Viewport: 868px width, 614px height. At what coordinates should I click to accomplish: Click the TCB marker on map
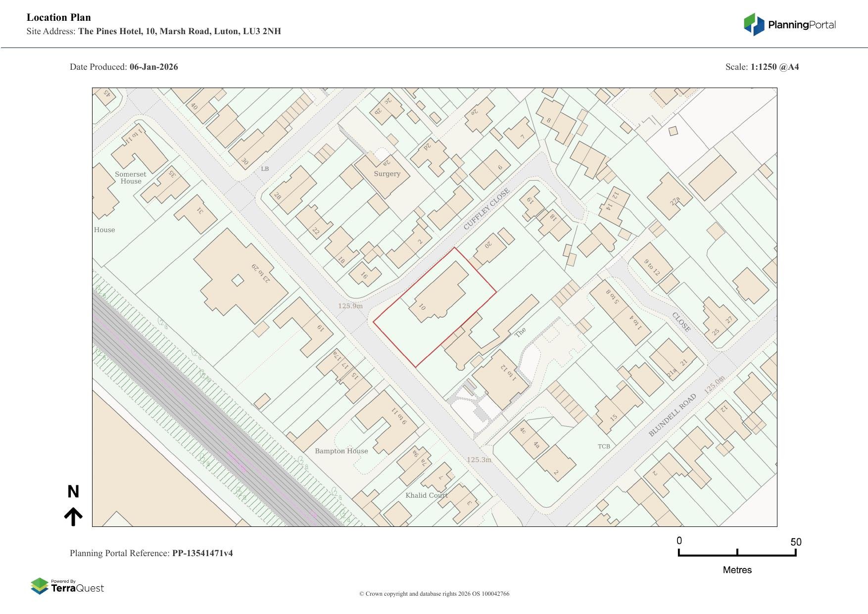pos(604,446)
